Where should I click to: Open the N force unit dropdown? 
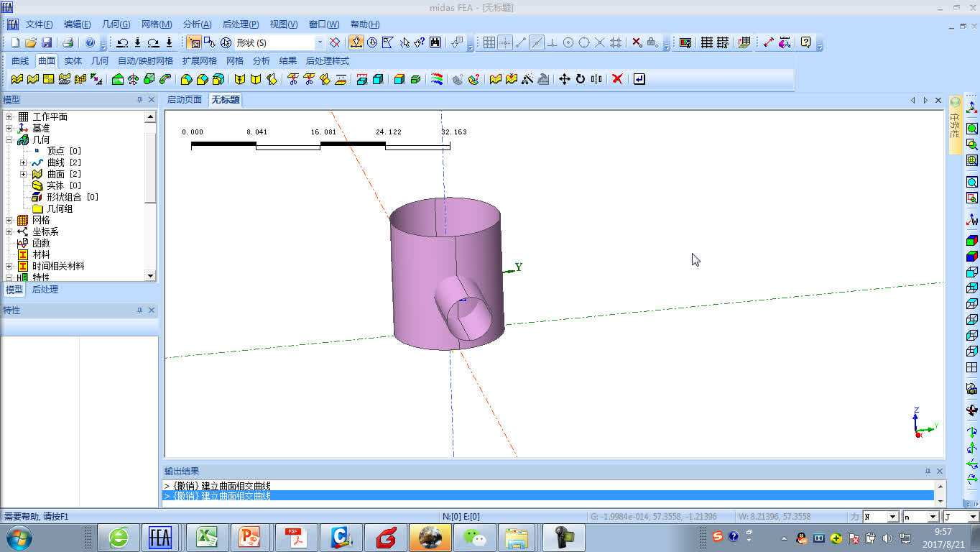coord(892,517)
